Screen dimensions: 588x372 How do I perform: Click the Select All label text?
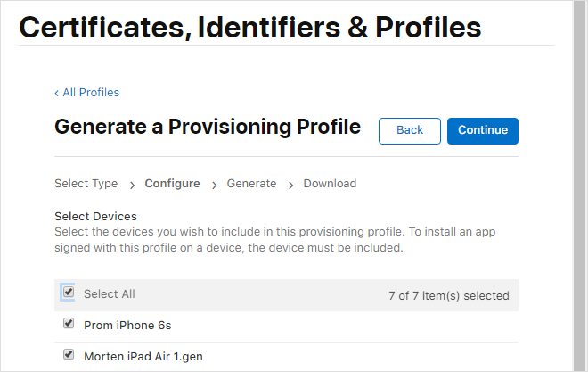click(109, 294)
